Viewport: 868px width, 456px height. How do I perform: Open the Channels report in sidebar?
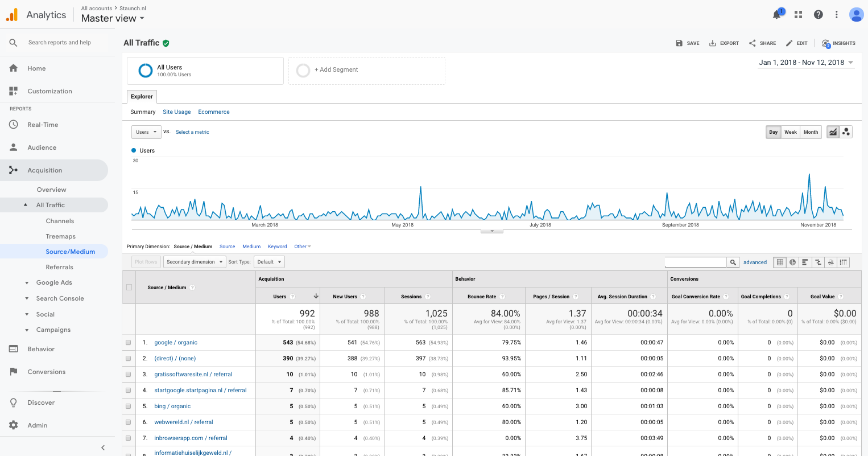60,221
